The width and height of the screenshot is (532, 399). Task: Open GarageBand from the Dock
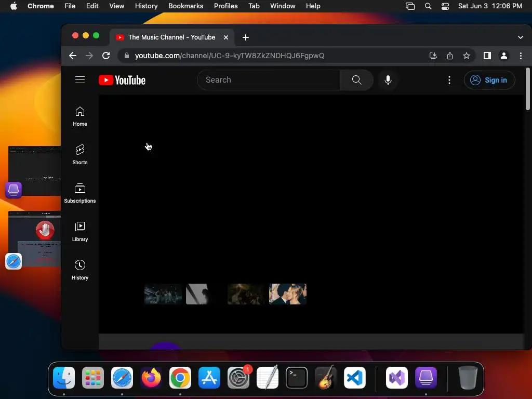(x=326, y=378)
